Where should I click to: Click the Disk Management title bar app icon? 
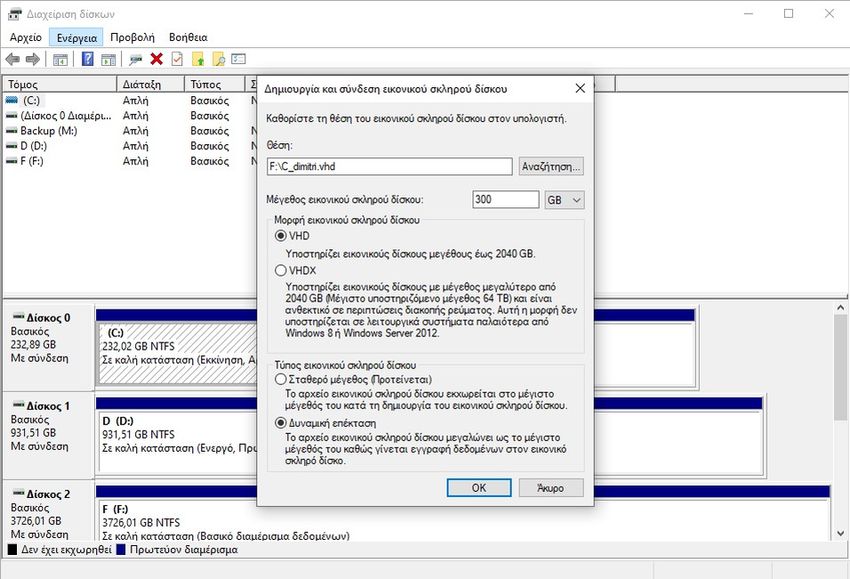point(15,14)
